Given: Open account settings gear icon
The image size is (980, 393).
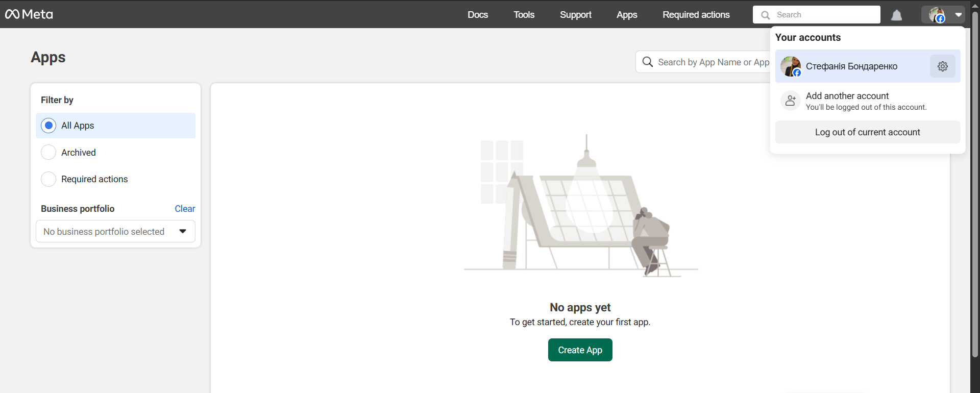Looking at the screenshot, I should (x=943, y=66).
